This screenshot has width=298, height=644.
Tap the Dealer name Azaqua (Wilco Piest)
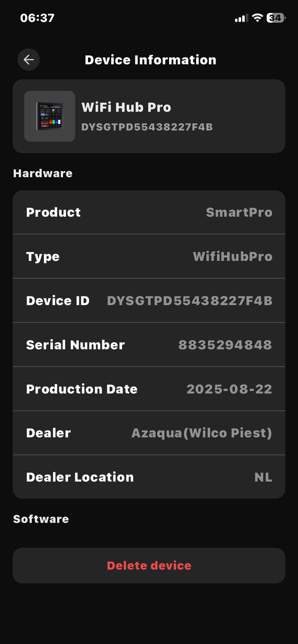202,433
